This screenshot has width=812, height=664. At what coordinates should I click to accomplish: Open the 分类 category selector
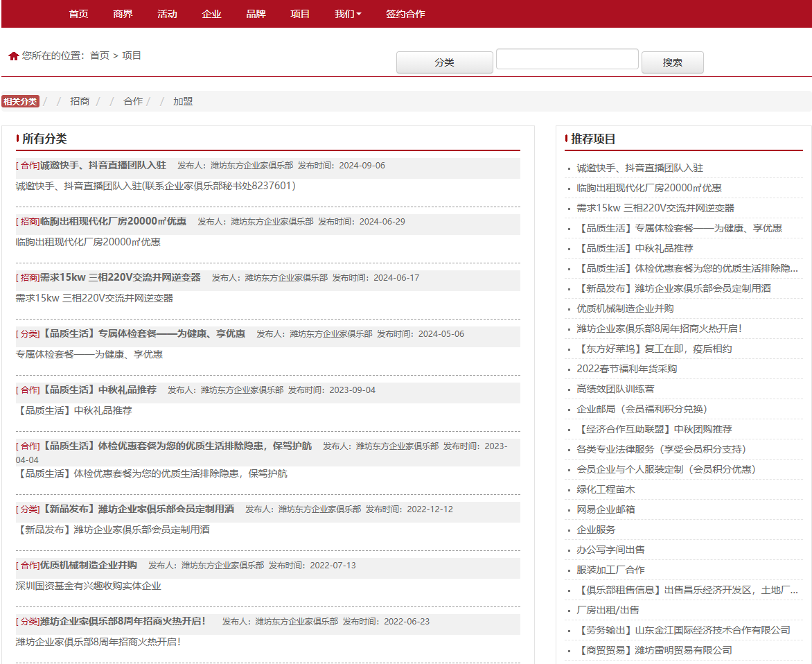coord(444,62)
